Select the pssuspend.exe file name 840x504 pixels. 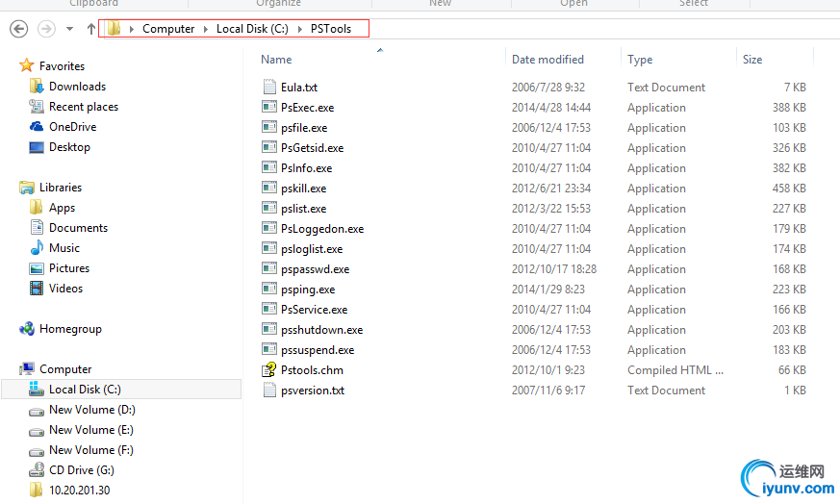(x=318, y=350)
